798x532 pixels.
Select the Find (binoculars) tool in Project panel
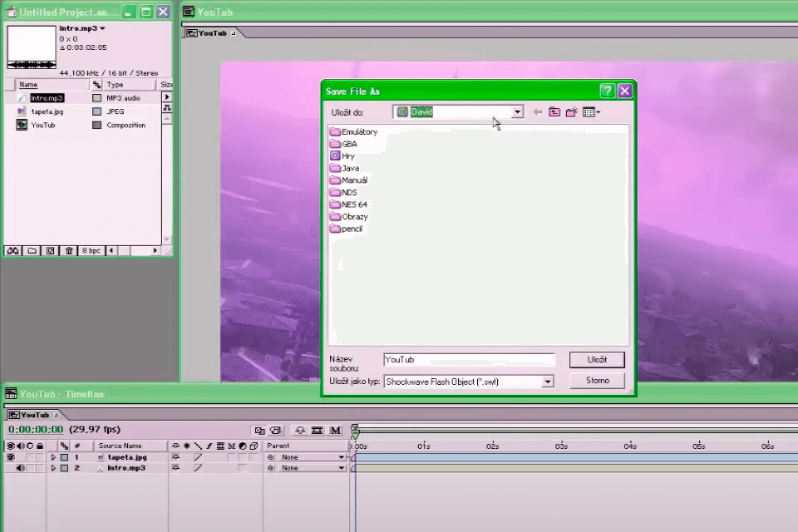tap(13, 250)
